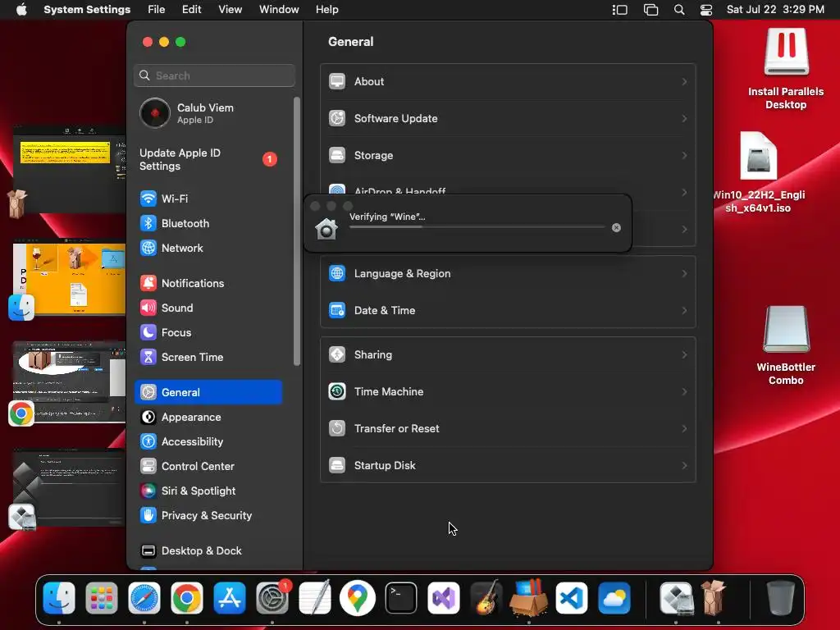Open Launchpad from the Dock

click(102, 598)
